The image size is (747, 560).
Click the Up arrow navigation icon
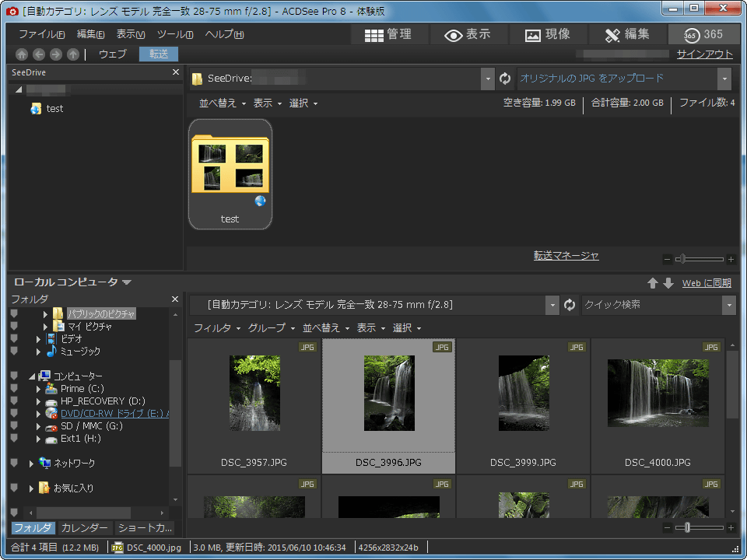[73, 54]
